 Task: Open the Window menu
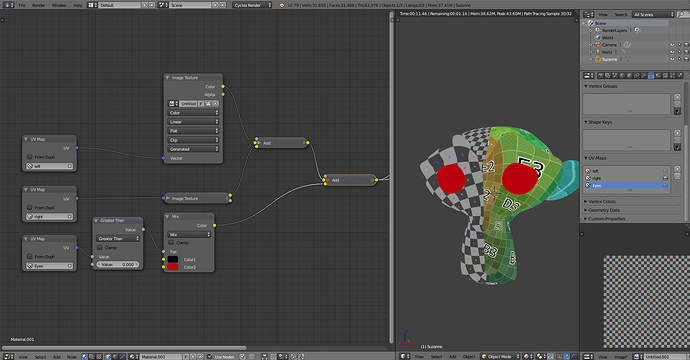(x=59, y=5)
